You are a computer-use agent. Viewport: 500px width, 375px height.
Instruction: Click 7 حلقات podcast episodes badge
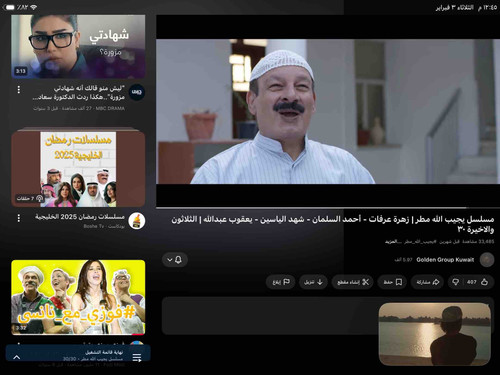[x=30, y=198]
